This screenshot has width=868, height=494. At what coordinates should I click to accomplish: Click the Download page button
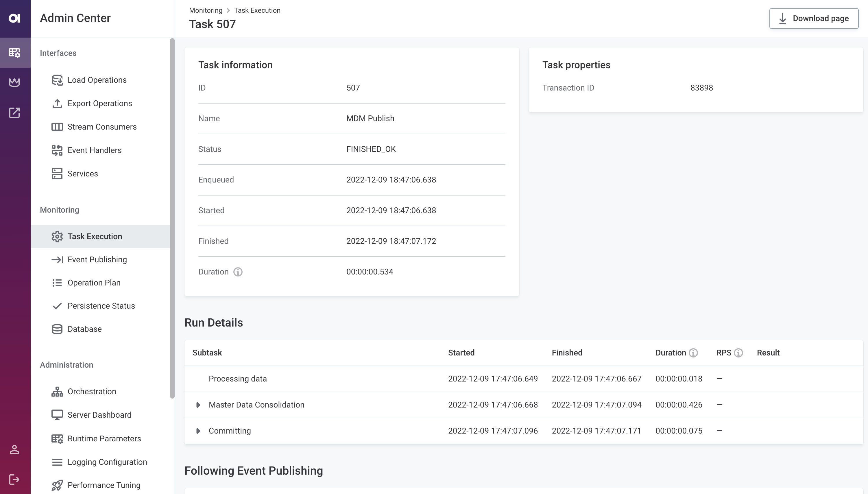(x=813, y=18)
